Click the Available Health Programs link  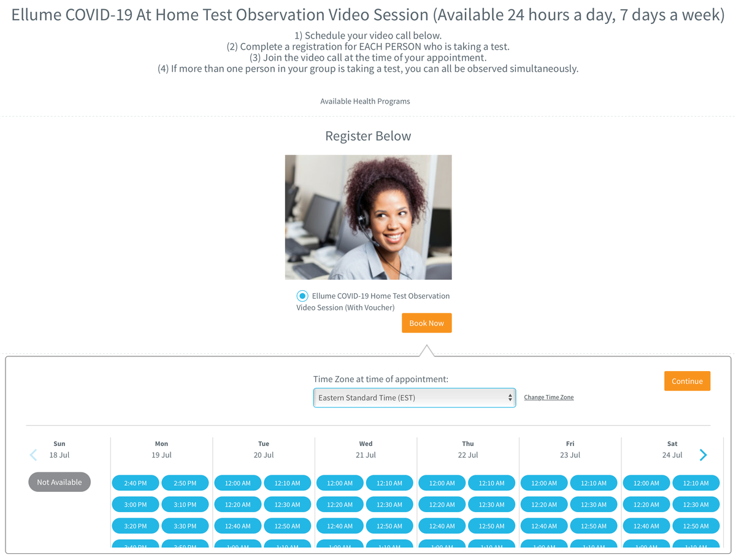click(365, 101)
